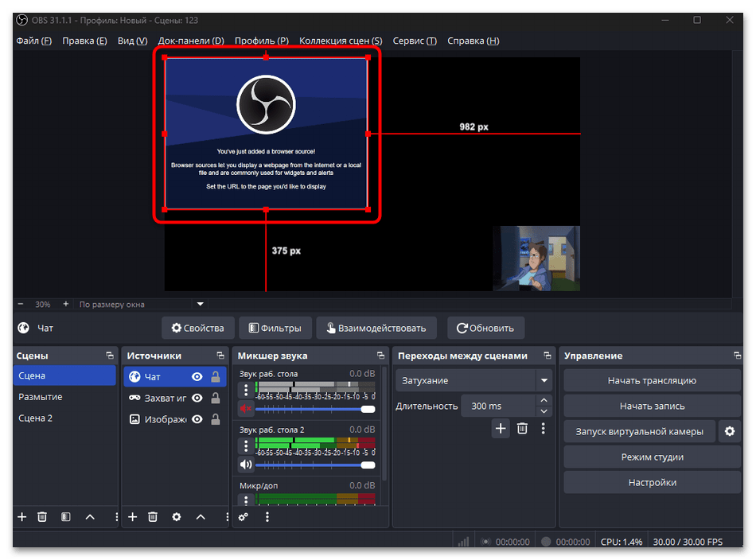Select the Размытие scene
756x560 pixels.
point(64,397)
